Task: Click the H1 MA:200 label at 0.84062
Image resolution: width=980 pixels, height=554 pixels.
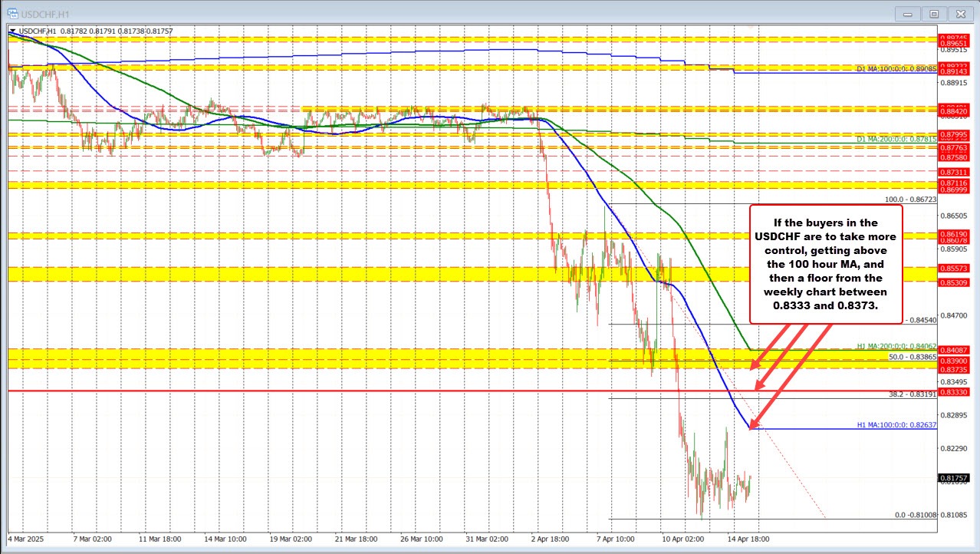Action: 896,346
